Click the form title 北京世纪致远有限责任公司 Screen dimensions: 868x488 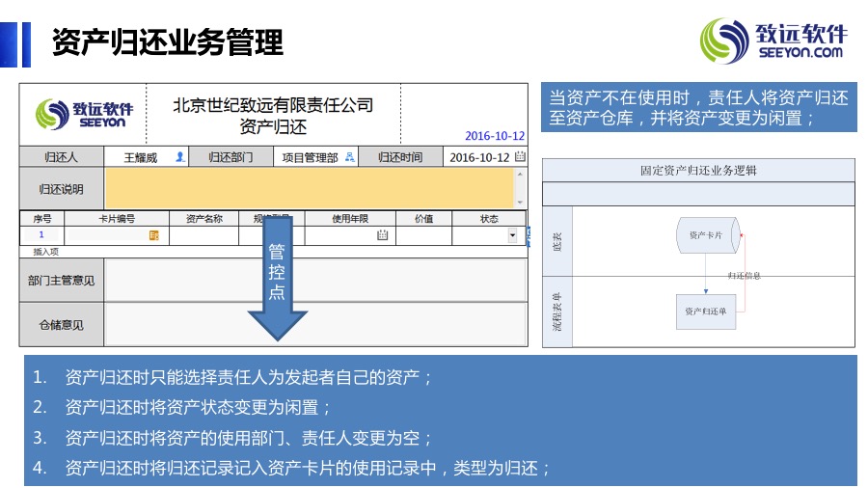(x=273, y=104)
